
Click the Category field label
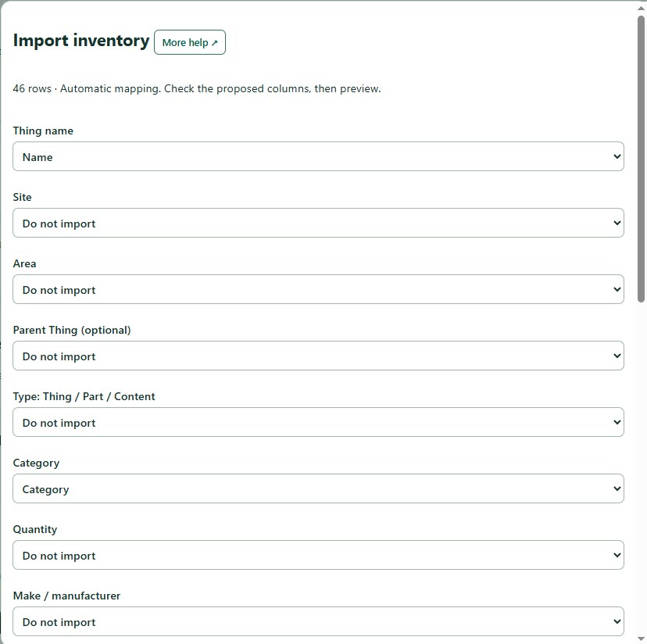coord(36,463)
